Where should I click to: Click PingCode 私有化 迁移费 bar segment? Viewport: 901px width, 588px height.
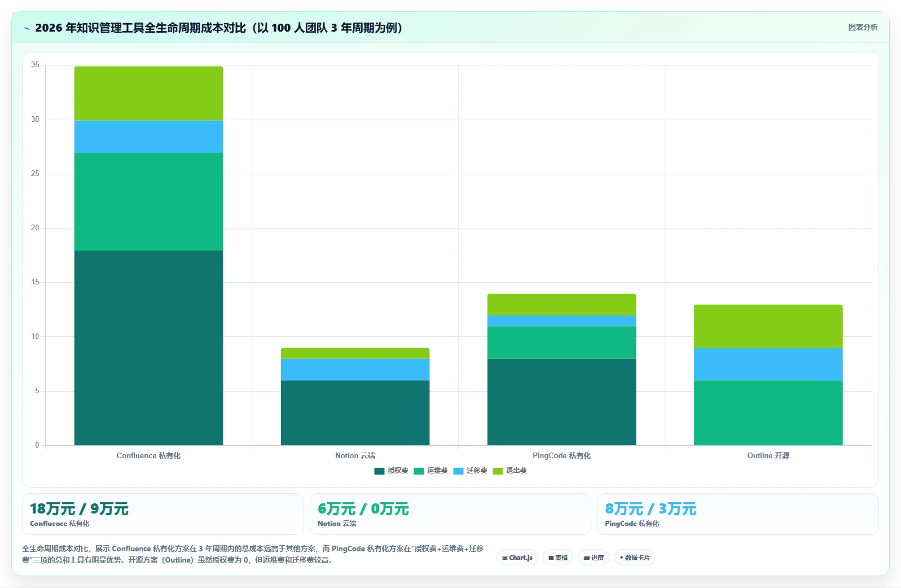(561, 321)
